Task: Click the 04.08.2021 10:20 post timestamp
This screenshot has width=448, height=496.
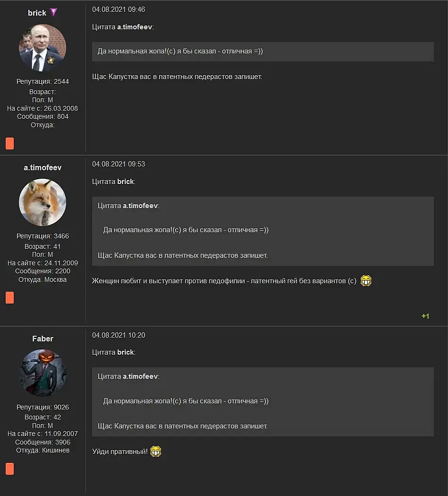Action: click(x=119, y=335)
